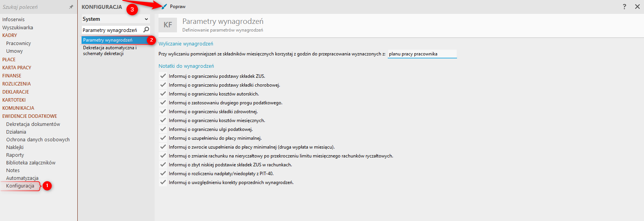Click the pin icon in search bar

click(71, 7)
